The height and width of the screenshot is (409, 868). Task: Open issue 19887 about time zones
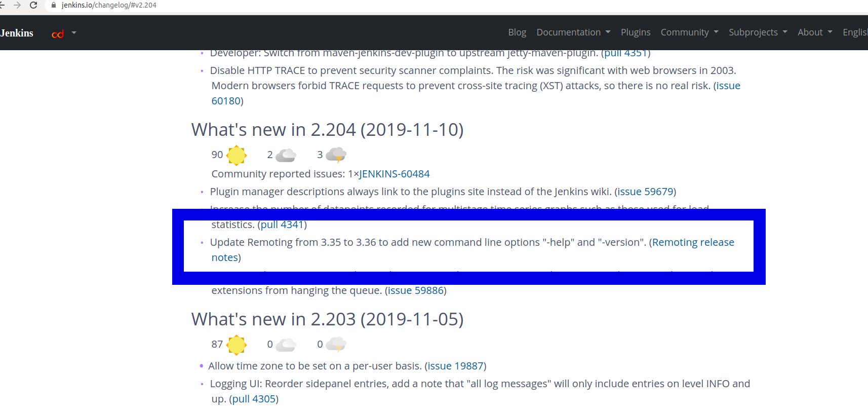[455, 365]
